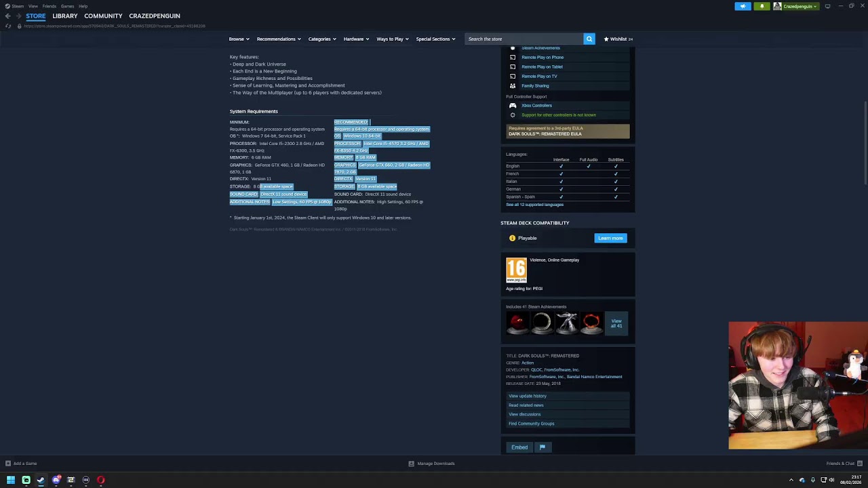Open the notifications bell
This screenshot has height=488, width=868.
[x=762, y=6]
